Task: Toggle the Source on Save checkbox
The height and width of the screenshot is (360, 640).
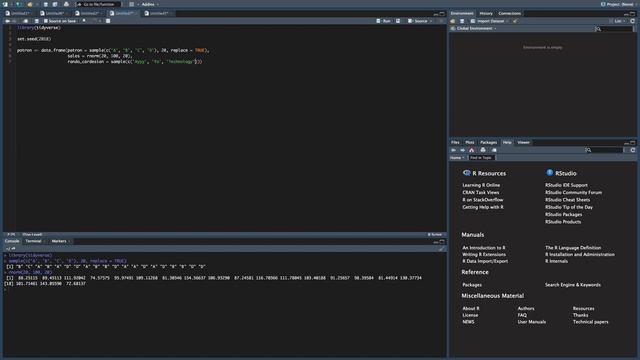Action: (46, 21)
